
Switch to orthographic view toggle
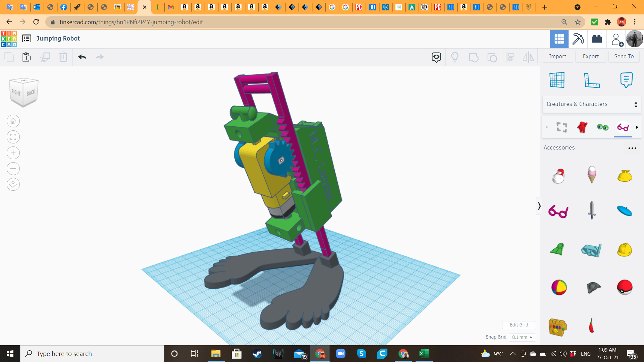point(13,184)
